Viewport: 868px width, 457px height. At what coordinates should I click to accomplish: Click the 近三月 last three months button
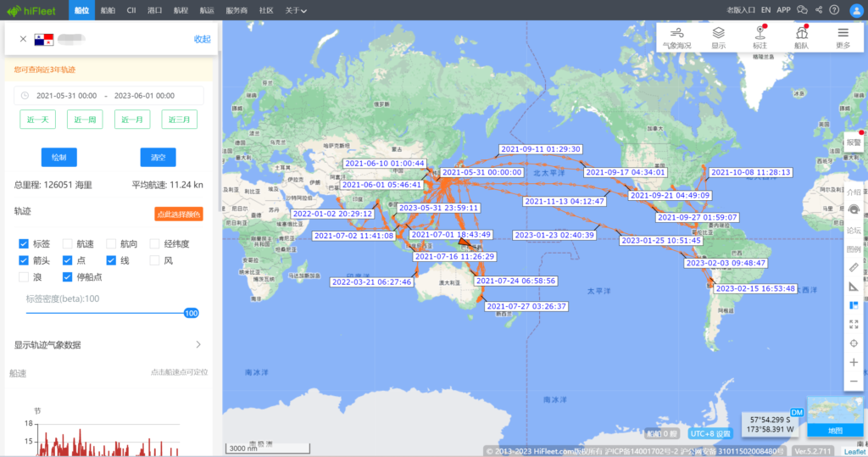click(180, 120)
